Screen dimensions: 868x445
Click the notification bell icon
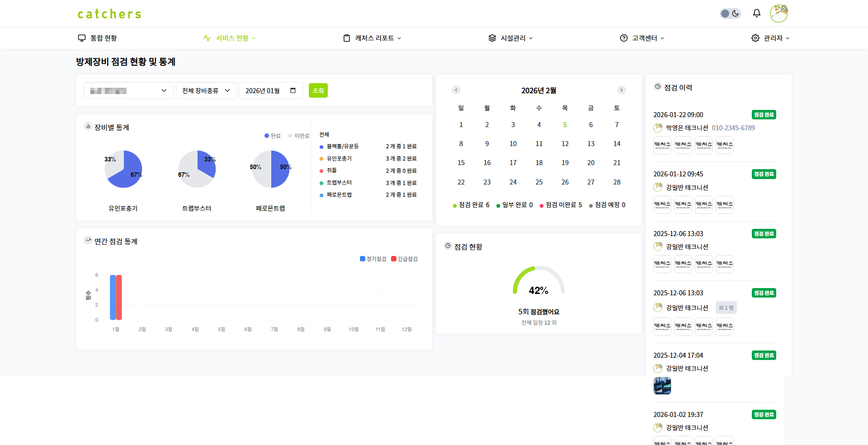(756, 13)
